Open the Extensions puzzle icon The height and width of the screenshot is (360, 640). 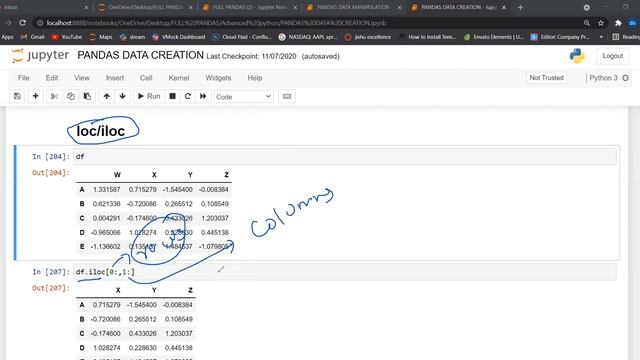pos(618,23)
